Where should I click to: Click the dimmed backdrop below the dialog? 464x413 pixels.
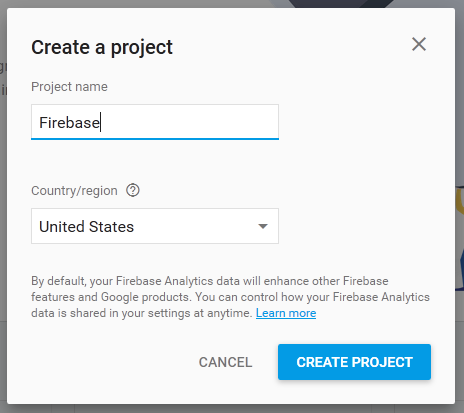coord(232,409)
